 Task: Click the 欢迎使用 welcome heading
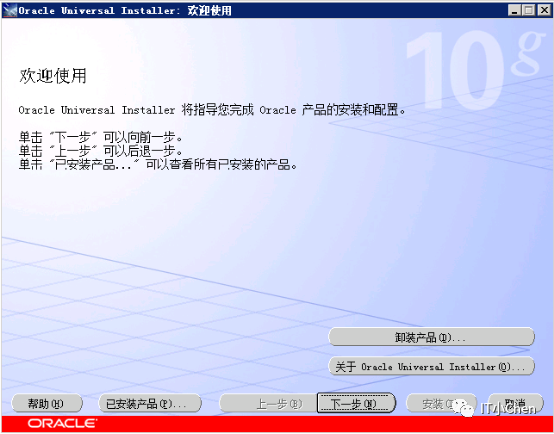[x=53, y=76]
